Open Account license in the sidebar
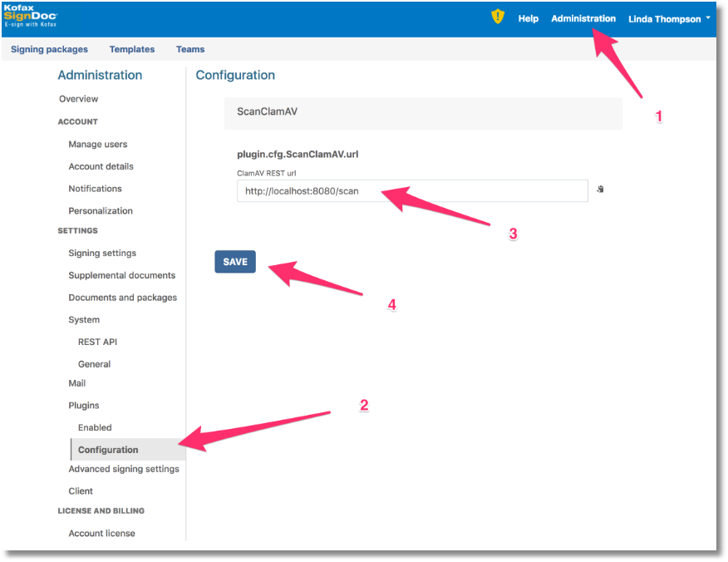 click(101, 534)
